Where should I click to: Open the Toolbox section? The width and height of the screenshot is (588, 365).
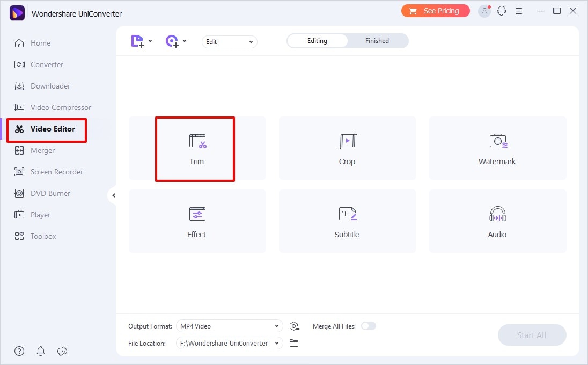point(35,236)
